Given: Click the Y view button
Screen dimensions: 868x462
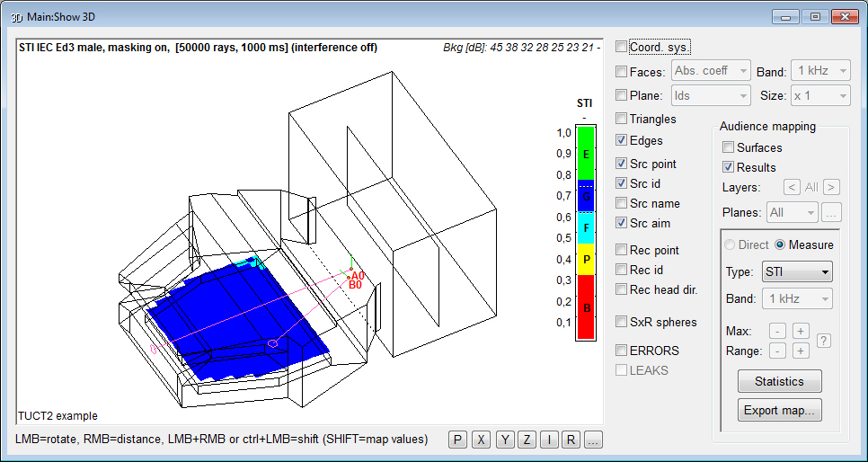Looking at the screenshot, I should point(505,440).
